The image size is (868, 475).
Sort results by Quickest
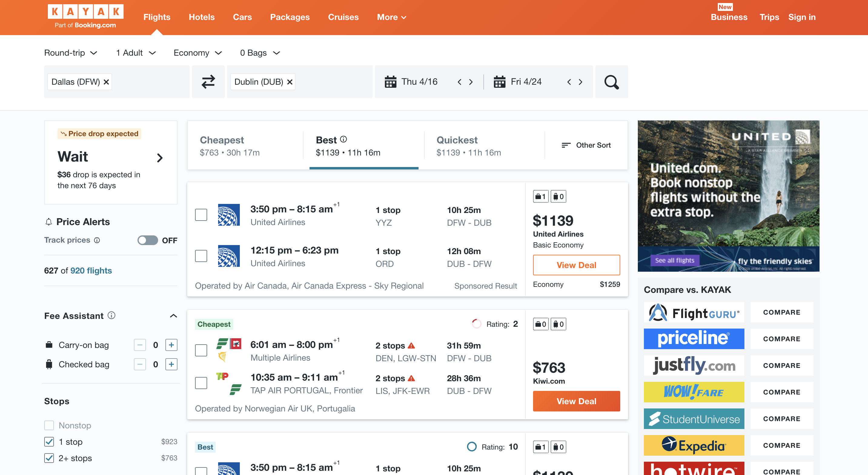pyautogui.click(x=484, y=146)
